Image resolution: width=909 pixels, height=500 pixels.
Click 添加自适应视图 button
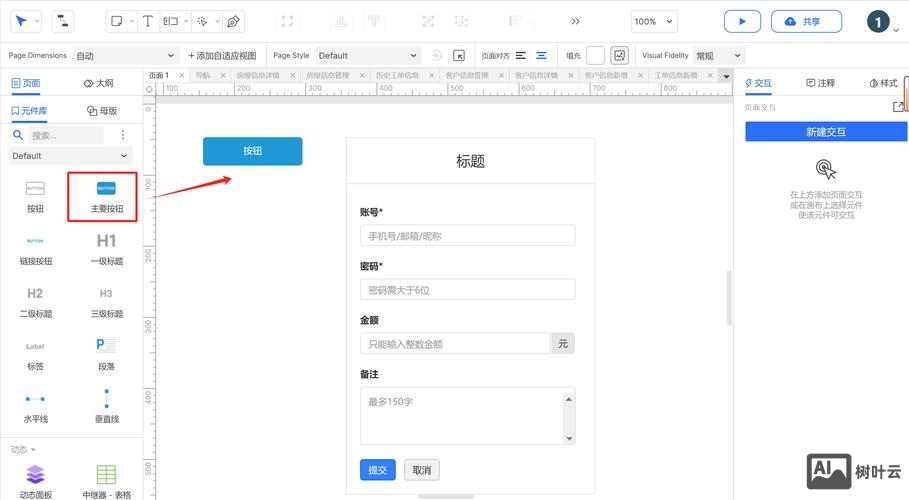pos(222,56)
